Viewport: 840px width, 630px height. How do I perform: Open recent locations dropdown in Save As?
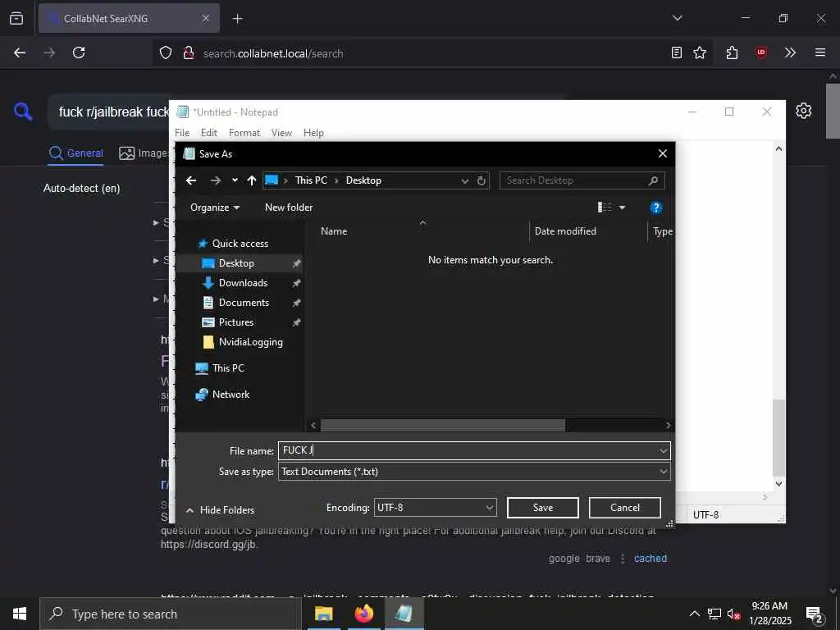pyautogui.click(x=235, y=180)
